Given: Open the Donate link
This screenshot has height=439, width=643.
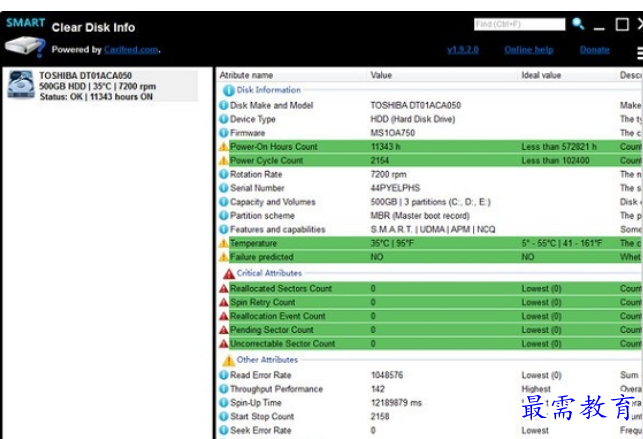Looking at the screenshot, I should [595, 50].
